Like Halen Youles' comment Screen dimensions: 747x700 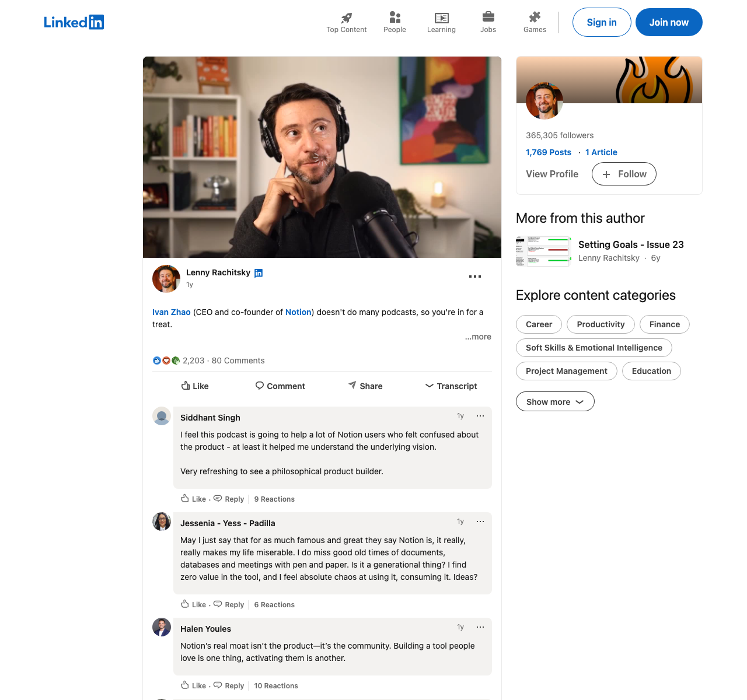(x=193, y=685)
